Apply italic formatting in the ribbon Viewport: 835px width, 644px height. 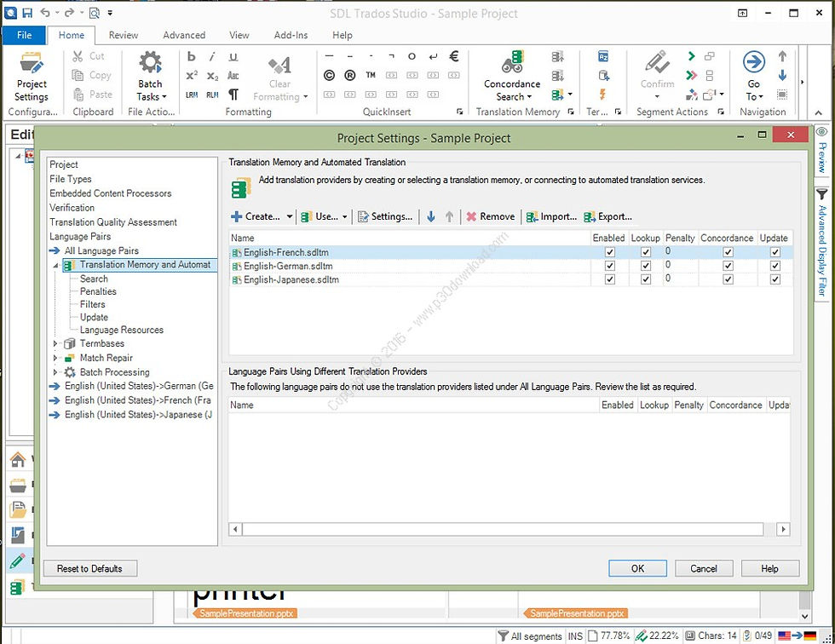212,56
